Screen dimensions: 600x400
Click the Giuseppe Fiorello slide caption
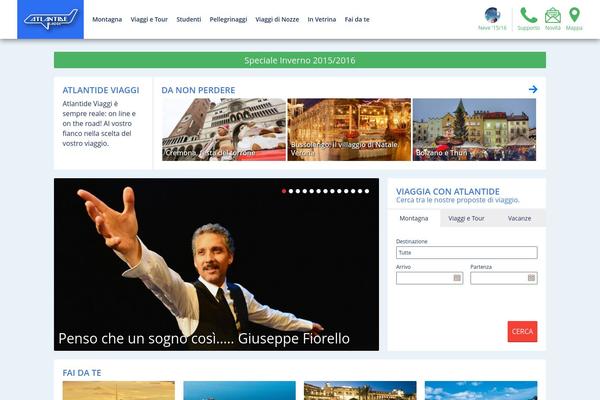(x=204, y=339)
